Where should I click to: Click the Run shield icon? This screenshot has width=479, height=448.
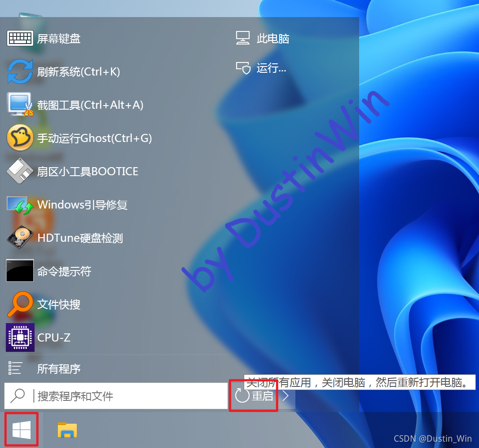pyautogui.click(x=243, y=68)
